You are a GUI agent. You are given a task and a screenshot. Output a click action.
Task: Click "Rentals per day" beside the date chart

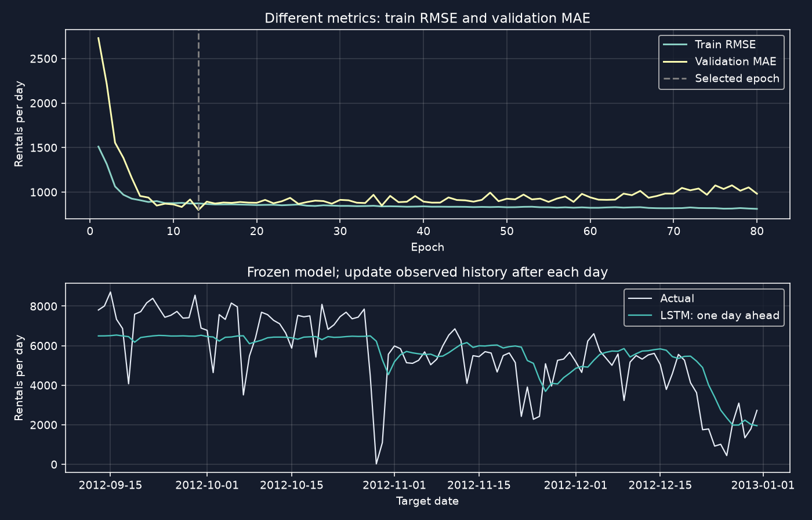(x=19, y=378)
